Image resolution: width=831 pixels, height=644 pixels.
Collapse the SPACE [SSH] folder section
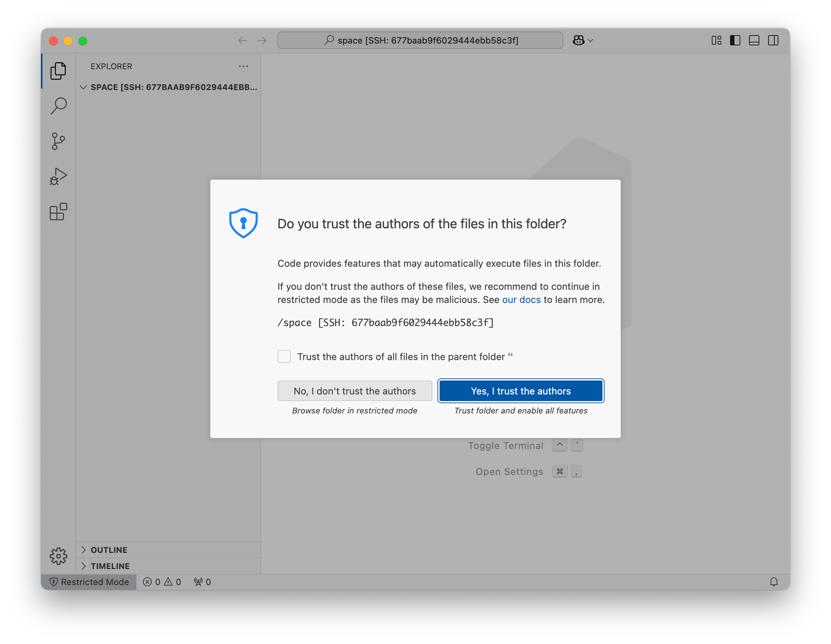[168, 87]
